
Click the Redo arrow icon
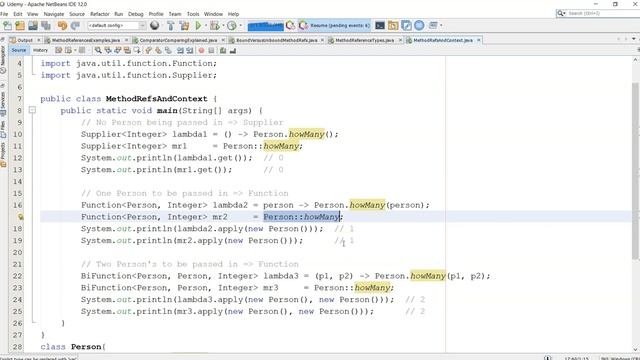pos(75,26)
